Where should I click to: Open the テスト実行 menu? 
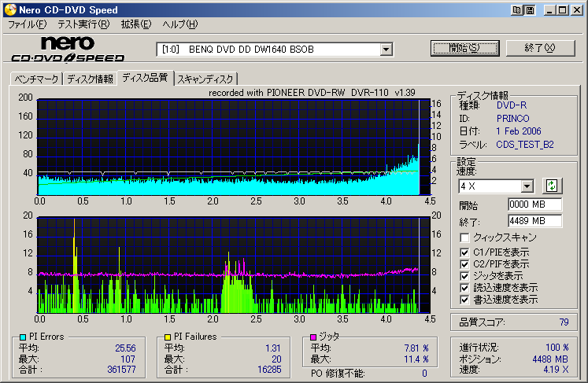click(x=83, y=24)
